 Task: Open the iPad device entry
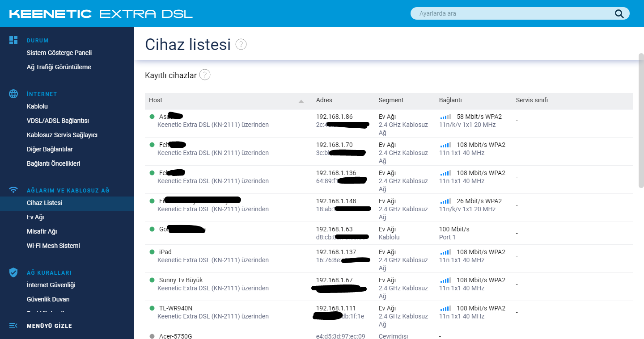coord(165,252)
